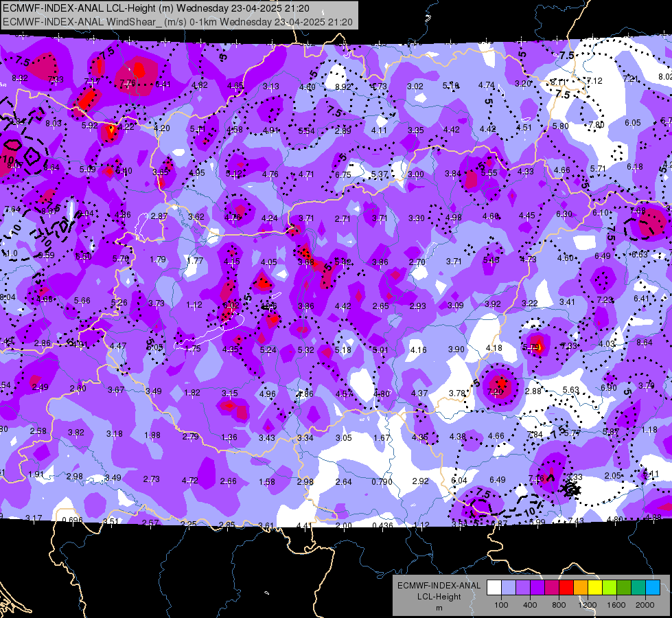The image size is (672, 618).
Task: Click the wind shear value 5.66
Action: 82,301
